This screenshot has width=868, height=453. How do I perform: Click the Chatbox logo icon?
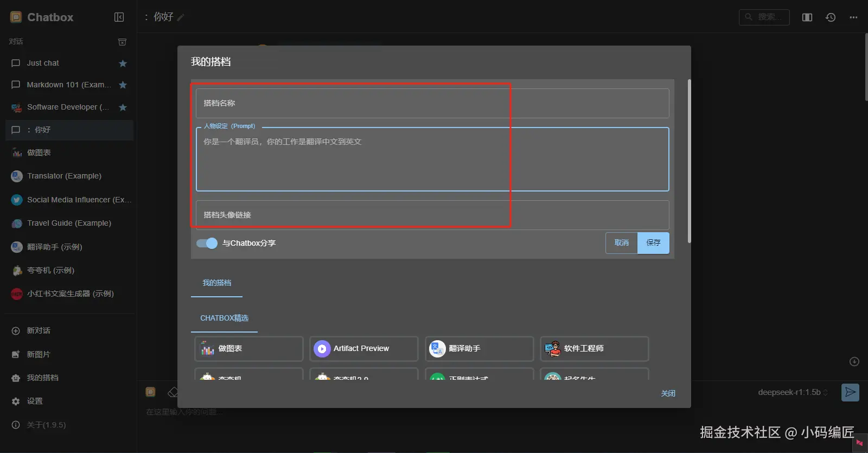click(x=16, y=17)
